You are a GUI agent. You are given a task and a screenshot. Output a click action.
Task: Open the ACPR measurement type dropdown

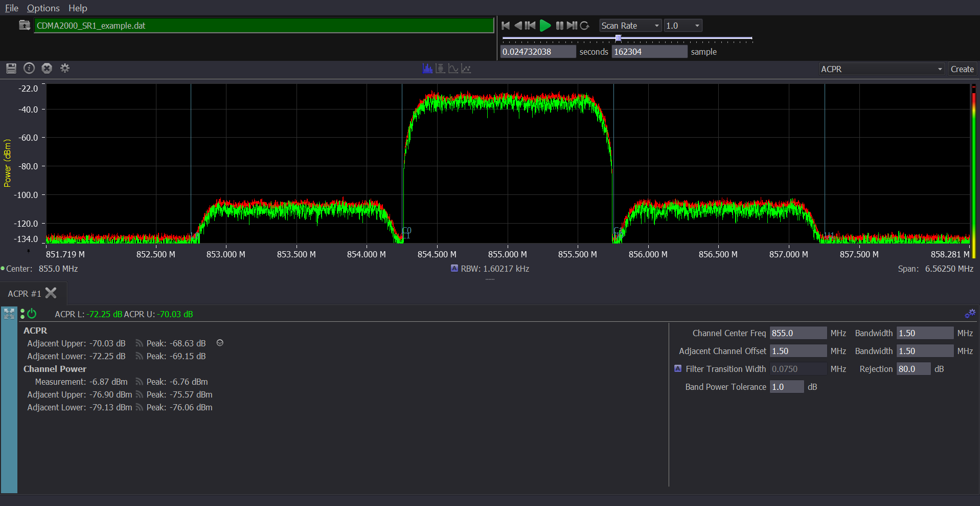[881, 69]
